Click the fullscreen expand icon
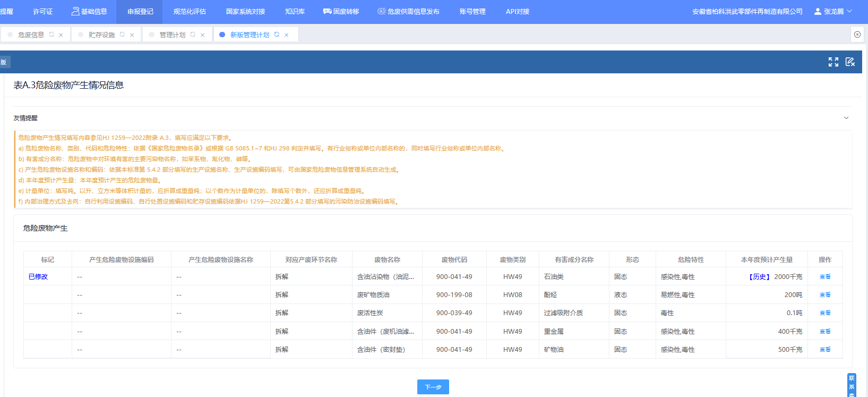 (833, 62)
